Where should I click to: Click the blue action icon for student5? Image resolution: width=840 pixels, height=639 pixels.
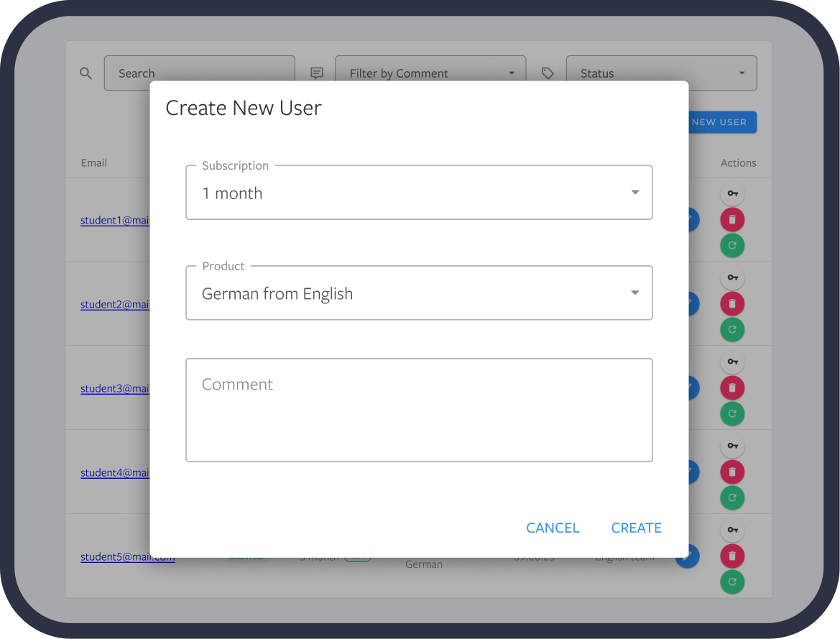[x=688, y=556]
